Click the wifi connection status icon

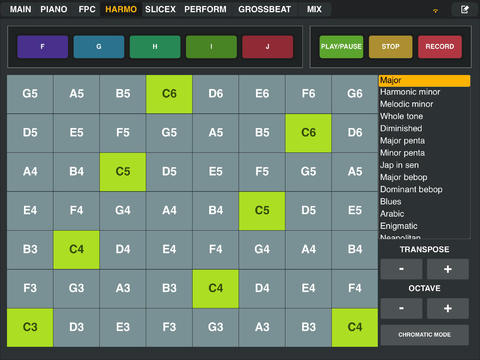435,11
